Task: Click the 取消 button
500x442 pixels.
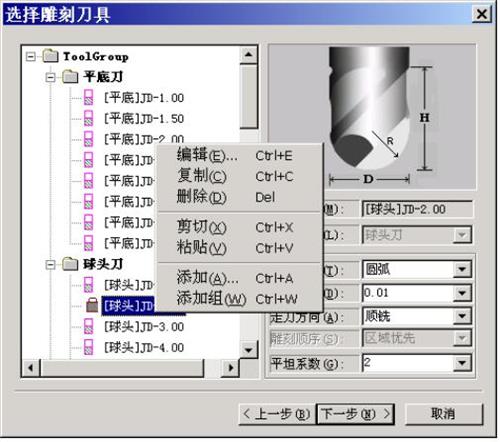Action: coord(444,414)
